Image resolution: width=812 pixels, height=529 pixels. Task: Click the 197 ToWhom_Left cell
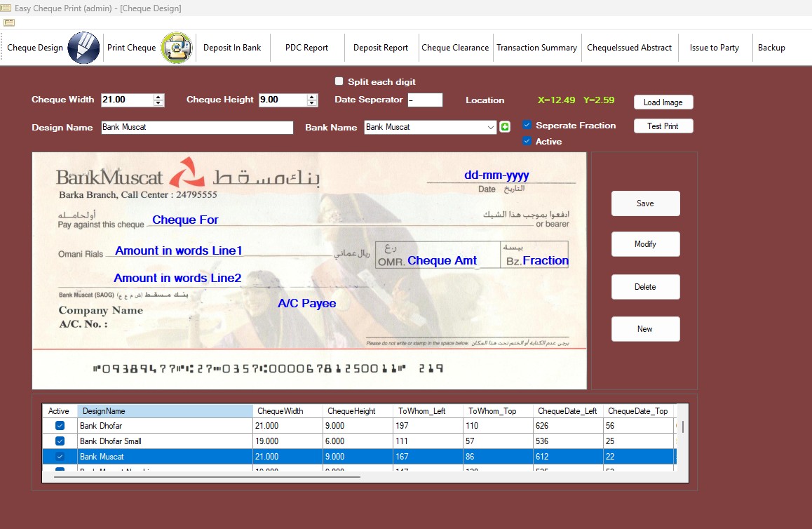point(428,425)
